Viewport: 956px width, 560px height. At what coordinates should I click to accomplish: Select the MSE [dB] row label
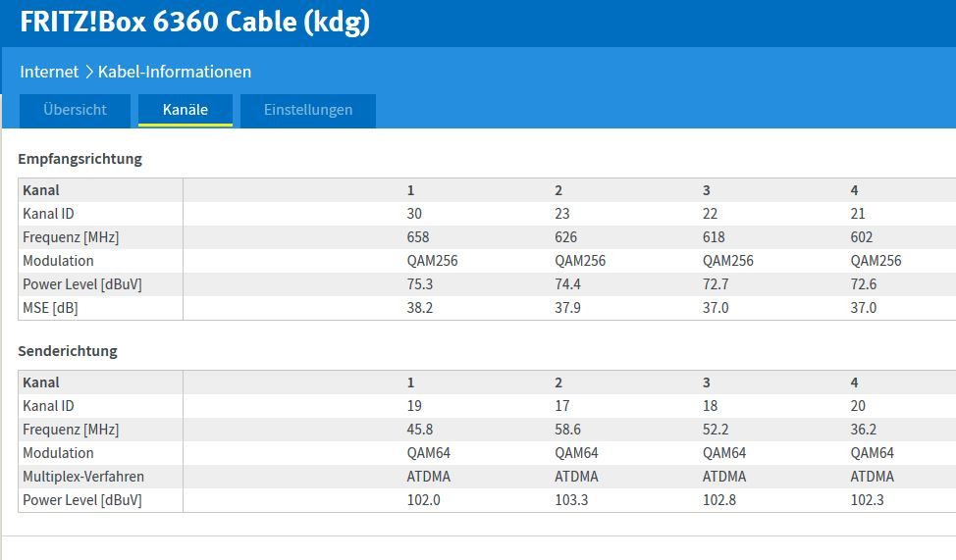50,308
